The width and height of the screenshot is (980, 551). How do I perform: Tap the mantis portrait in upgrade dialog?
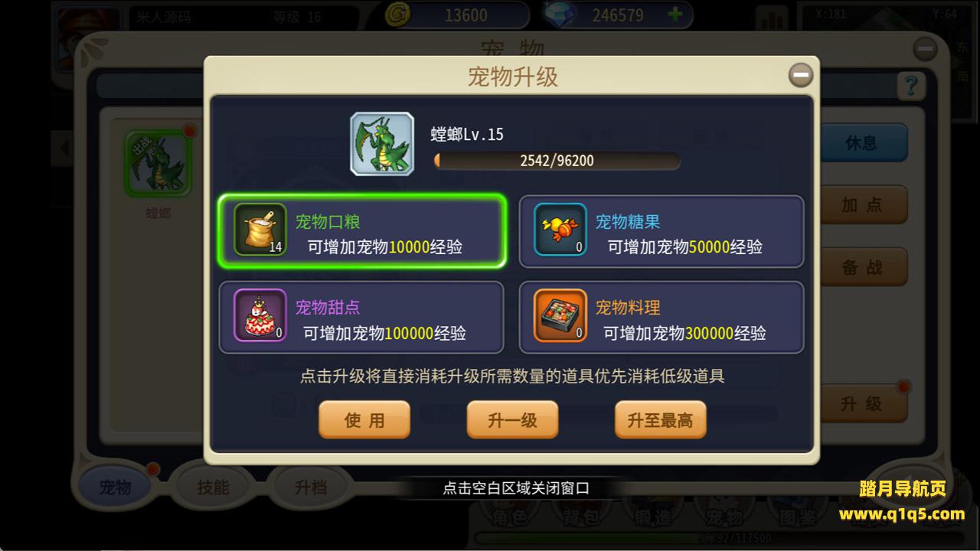(382, 144)
